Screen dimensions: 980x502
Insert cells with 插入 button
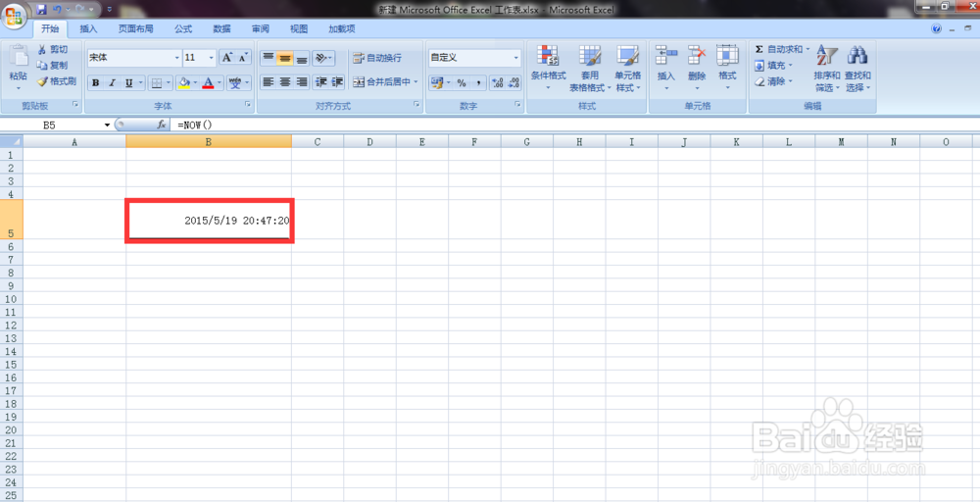[x=666, y=68]
